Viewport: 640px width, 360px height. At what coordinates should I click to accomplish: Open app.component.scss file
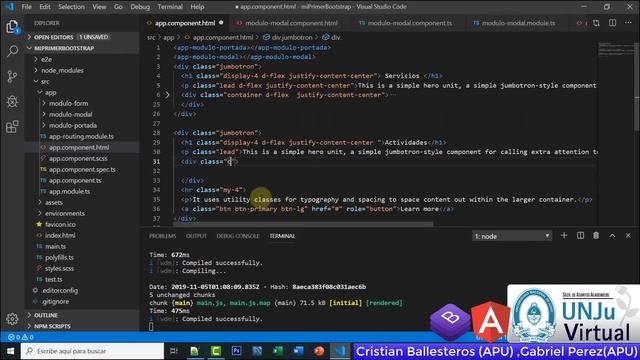point(82,159)
